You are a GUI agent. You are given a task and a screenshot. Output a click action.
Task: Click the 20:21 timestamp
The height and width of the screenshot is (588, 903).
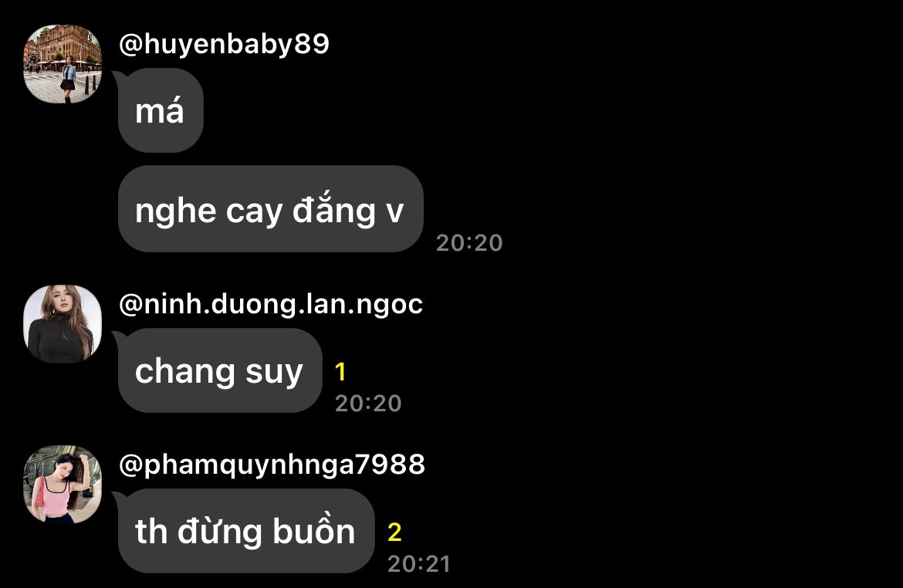pos(418,564)
